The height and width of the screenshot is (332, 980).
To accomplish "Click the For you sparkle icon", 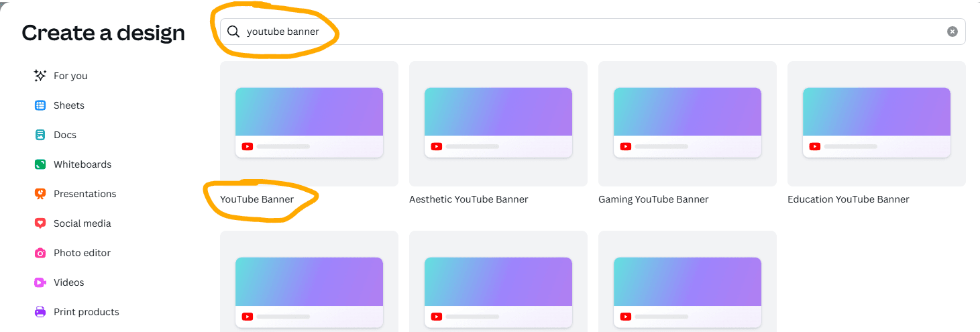I will pyautogui.click(x=40, y=76).
